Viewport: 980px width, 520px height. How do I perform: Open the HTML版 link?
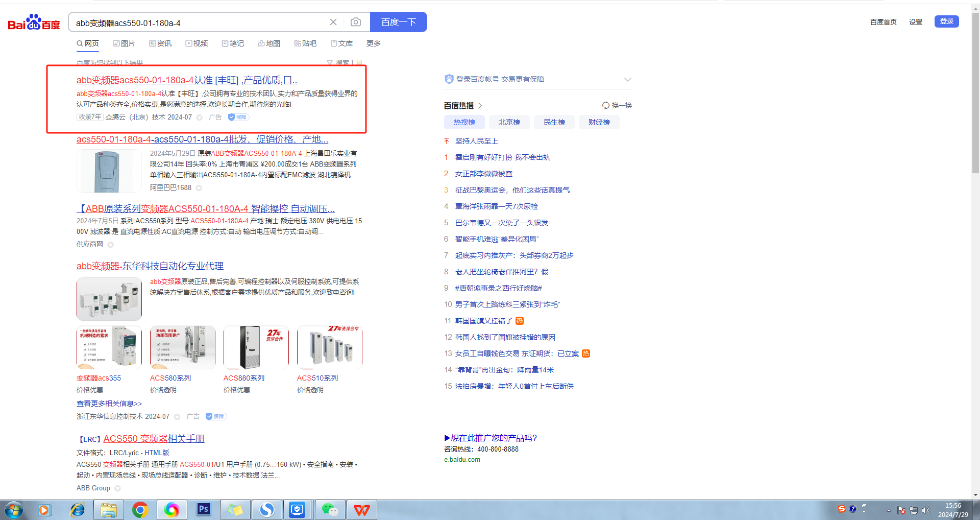[157, 453]
